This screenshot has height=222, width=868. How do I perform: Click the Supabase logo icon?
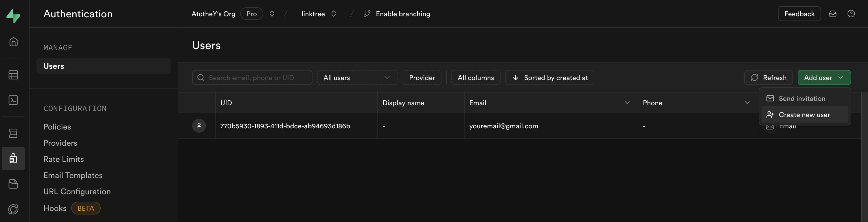(x=13, y=16)
